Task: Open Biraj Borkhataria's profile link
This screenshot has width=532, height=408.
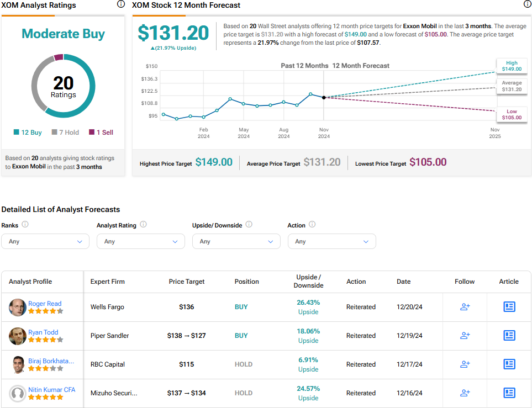Action: [x=51, y=361]
